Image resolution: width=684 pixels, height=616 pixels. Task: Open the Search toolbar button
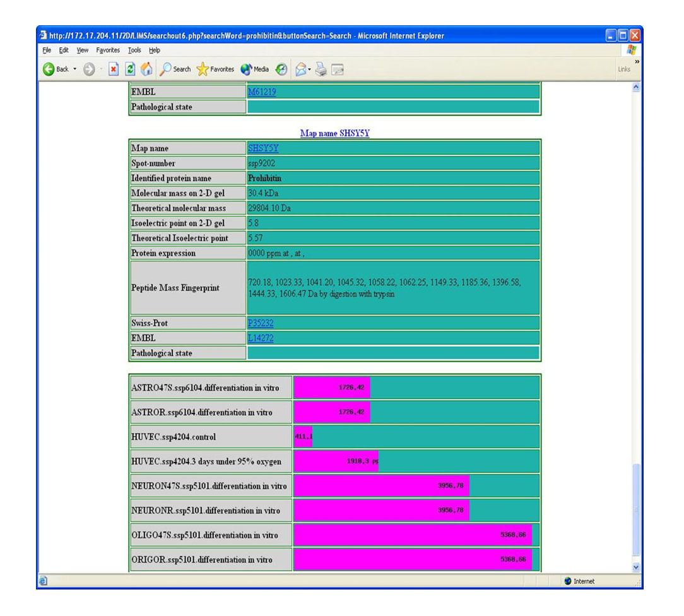click(175, 69)
